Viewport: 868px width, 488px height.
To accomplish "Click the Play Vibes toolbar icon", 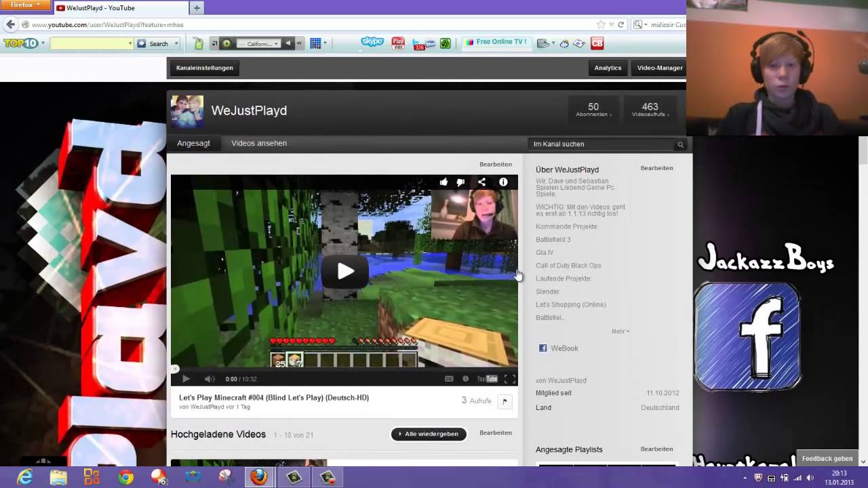I will tap(398, 43).
